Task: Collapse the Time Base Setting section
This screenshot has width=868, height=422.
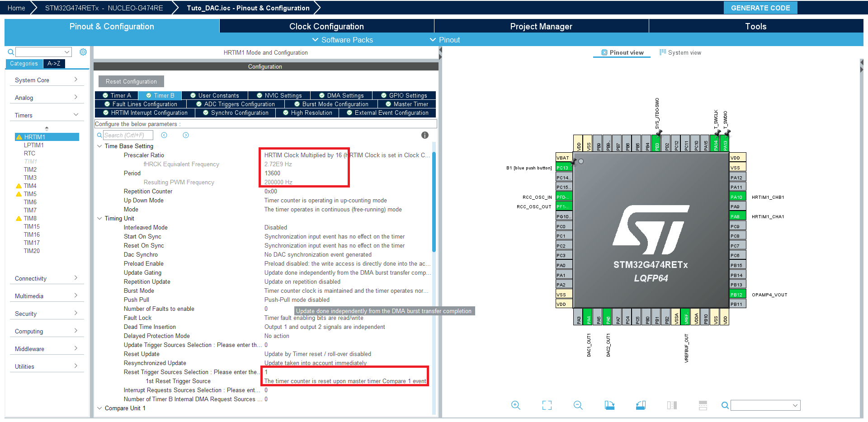Action: 99,146
